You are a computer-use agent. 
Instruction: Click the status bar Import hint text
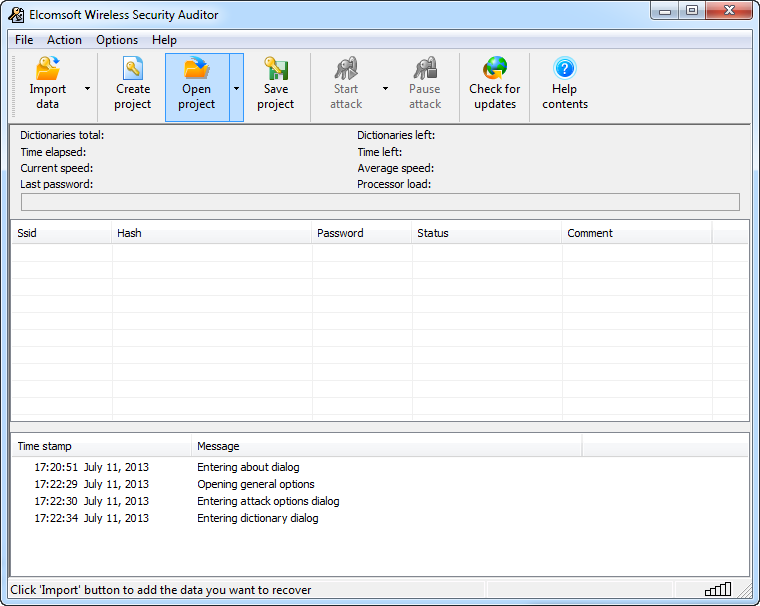161,590
